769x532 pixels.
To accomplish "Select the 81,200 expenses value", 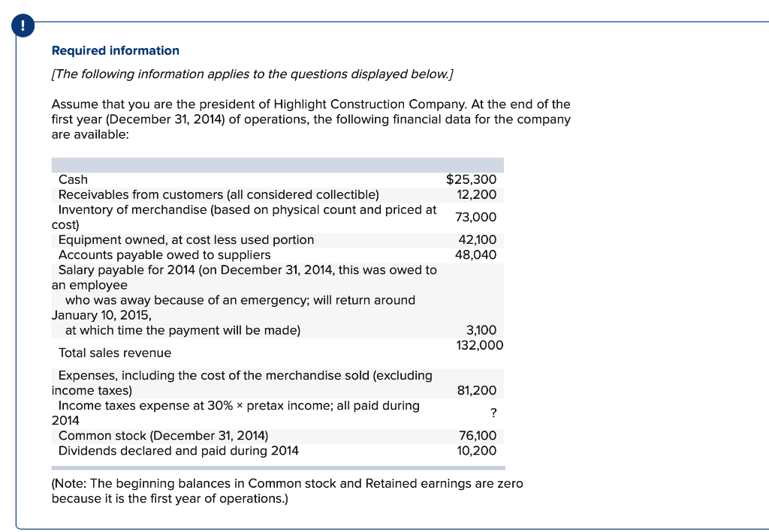I will click(x=477, y=390).
